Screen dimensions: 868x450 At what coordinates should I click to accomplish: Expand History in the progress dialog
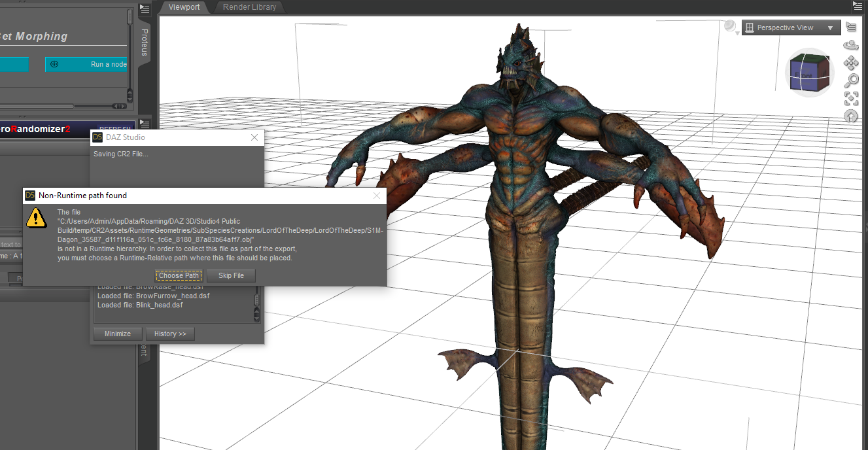[x=170, y=334]
